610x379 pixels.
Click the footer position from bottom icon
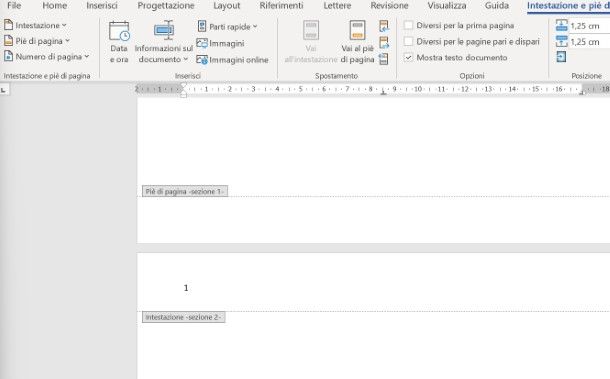(561, 41)
